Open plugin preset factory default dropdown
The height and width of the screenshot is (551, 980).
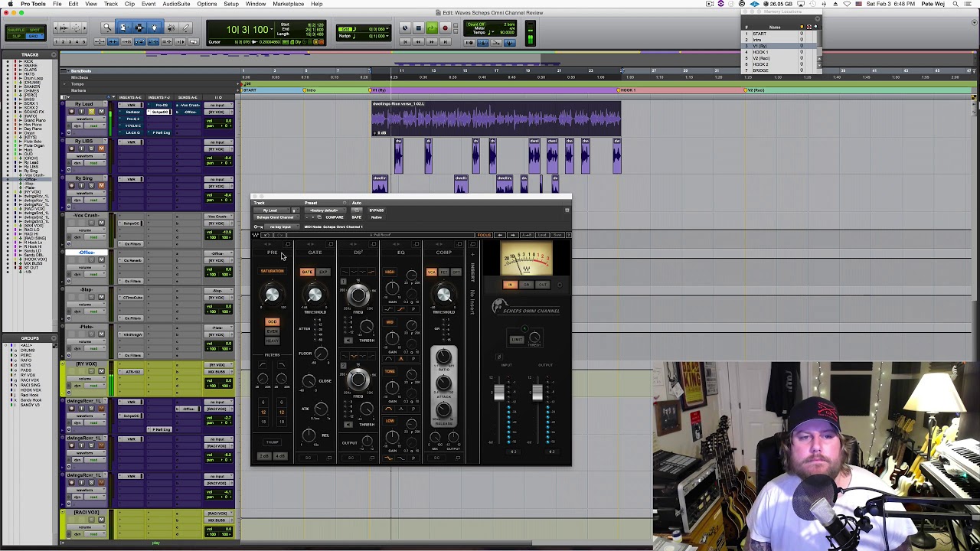pyautogui.click(x=325, y=210)
